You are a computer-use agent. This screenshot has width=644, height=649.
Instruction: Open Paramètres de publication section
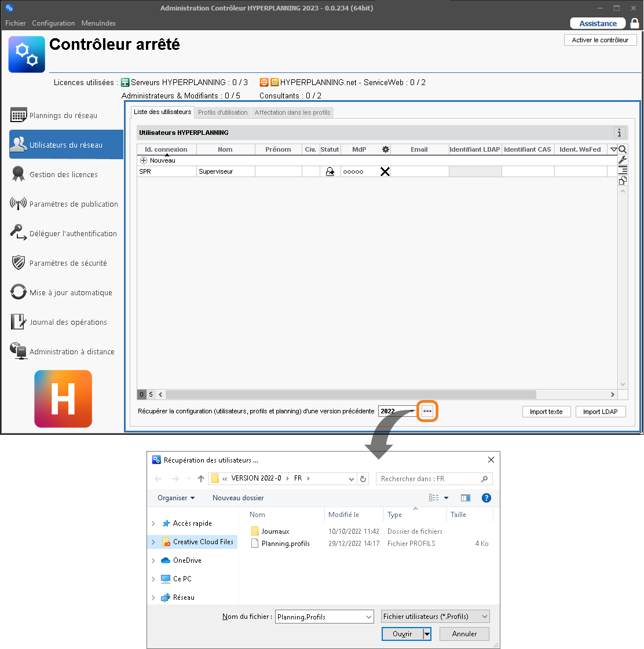[x=64, y=204]
